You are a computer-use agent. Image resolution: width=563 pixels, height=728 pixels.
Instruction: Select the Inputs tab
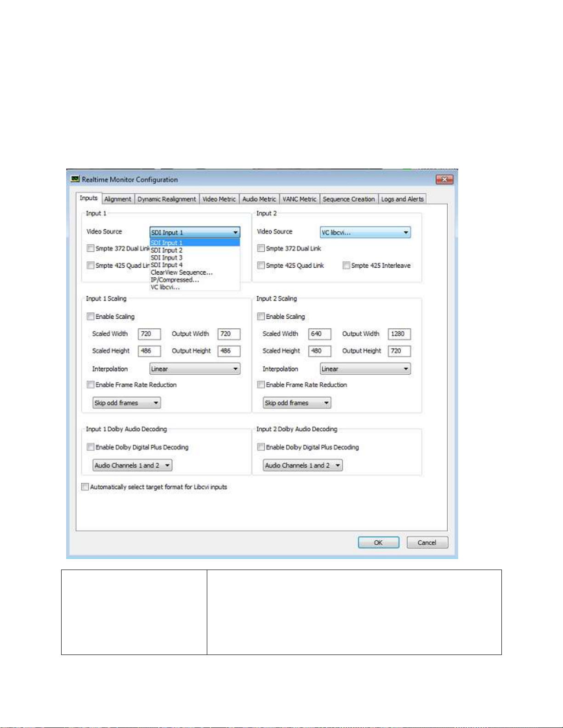[x=89, y=198]
